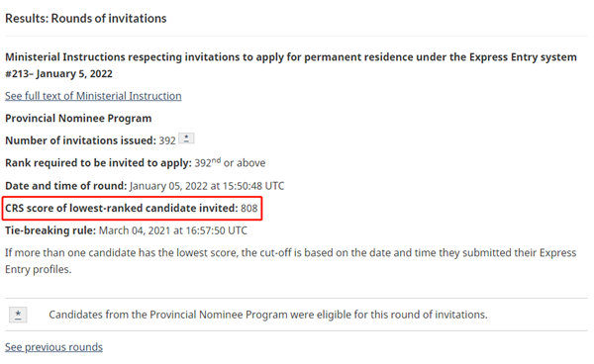
Task: Click the asterisk footnote icon beside 392 invitations
Action: (186, 138)
